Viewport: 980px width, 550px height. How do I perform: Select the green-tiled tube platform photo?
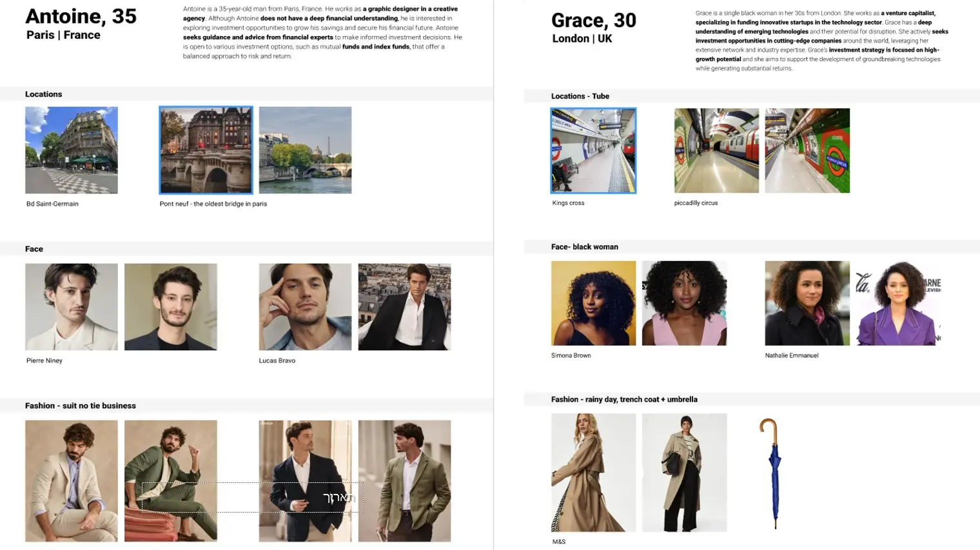[x=807, y=151]
